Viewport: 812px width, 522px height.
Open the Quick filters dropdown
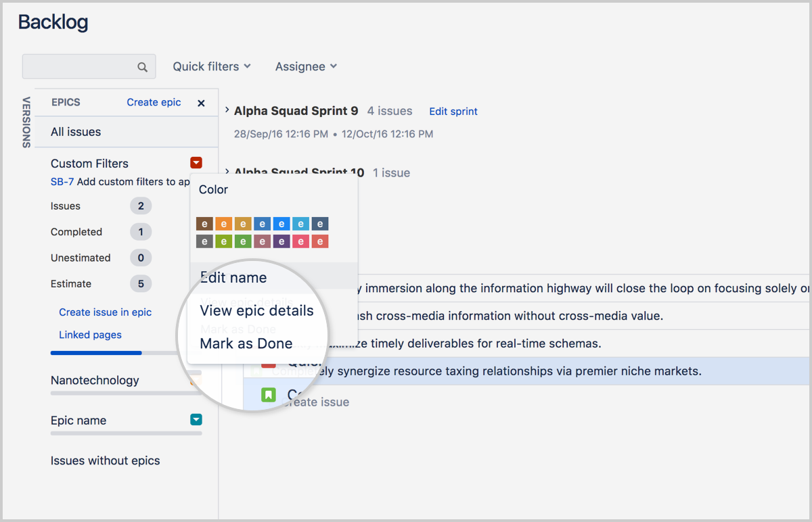tap(212, 66)
